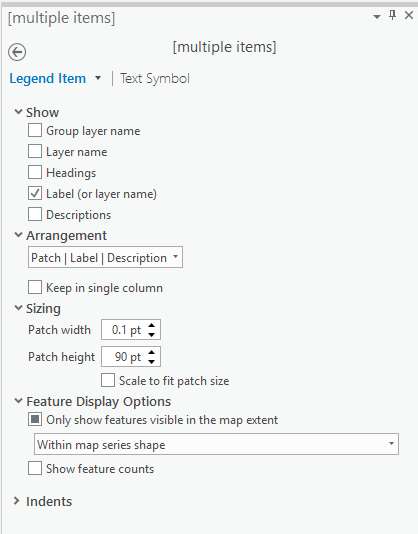Increase Patch height with up arrow
Image resolution: width=418 pixels, height=534 pixels.
(x=152, y=352)
